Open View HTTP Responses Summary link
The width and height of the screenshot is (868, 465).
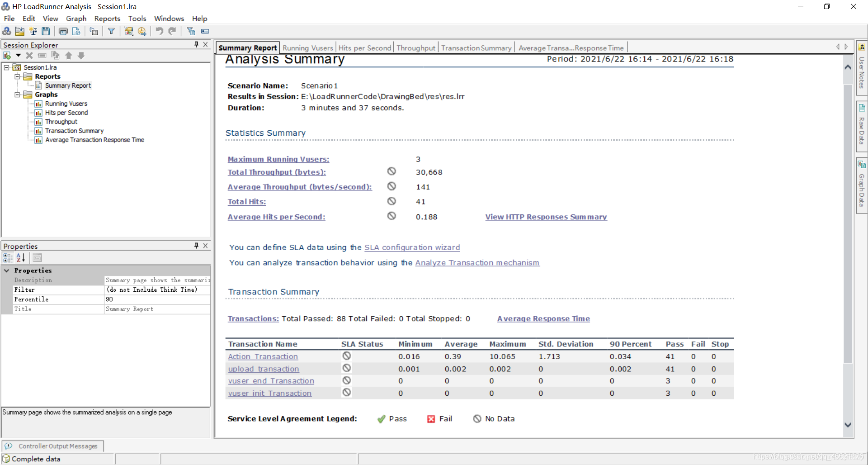pyautogui.click(x=546, y=217)
